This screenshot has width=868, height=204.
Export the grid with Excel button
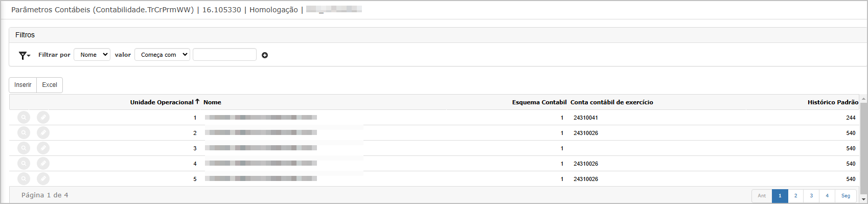(x=50, y=85)
